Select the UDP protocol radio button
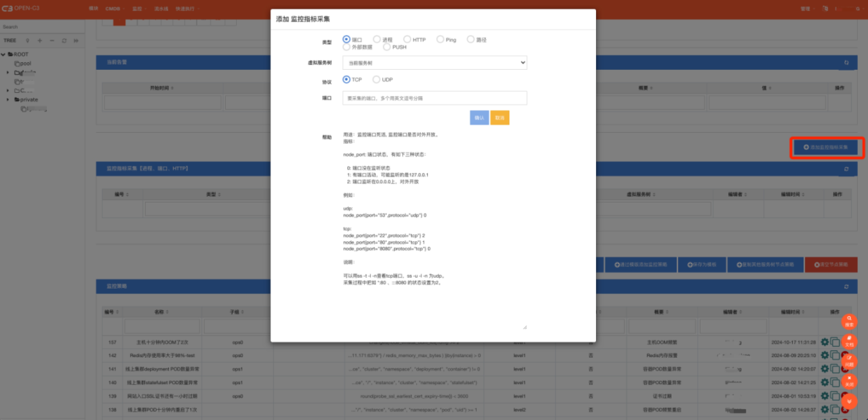The width and height of the screenshot is (868, 420). (x=376, y=80)
